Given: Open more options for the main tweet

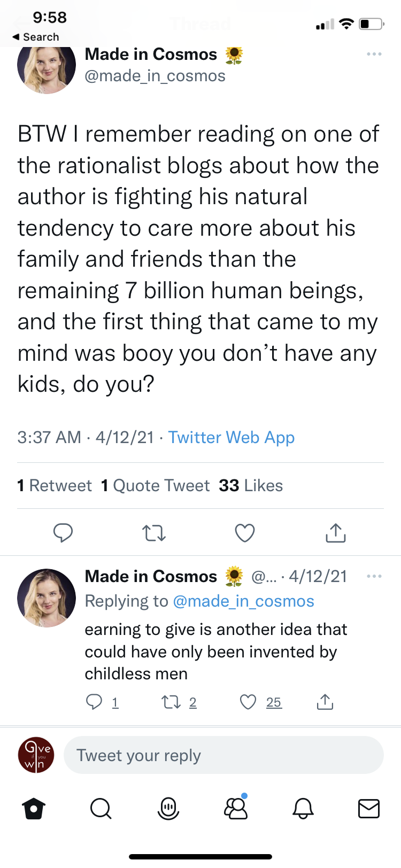Looking at the screenshot, I should pos(374,54).
